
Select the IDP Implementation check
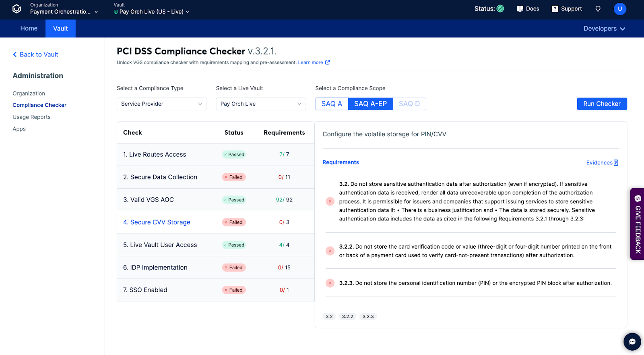155,268
